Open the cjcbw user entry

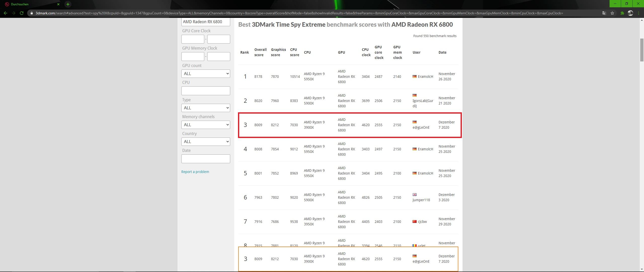click(x=422, y=222)
